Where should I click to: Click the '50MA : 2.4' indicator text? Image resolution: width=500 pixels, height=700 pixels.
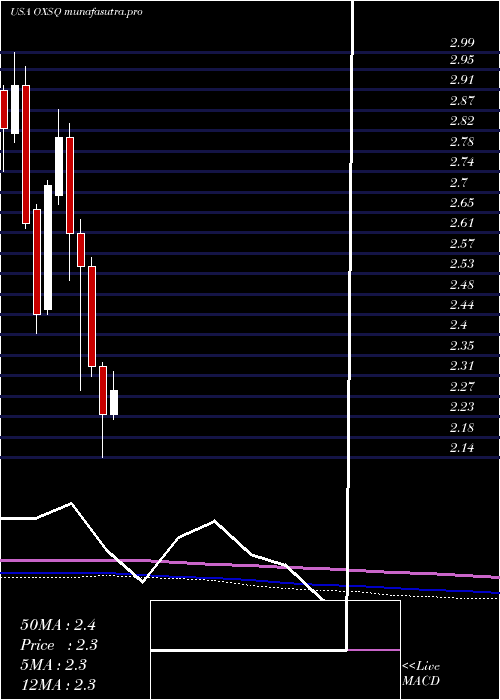[58, 625]
